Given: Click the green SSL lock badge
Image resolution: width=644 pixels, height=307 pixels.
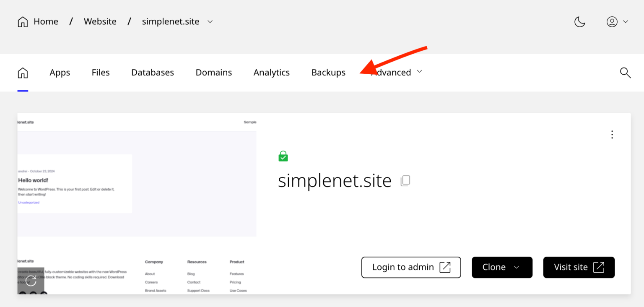Looking at the screenshot, I should (283, 156).
